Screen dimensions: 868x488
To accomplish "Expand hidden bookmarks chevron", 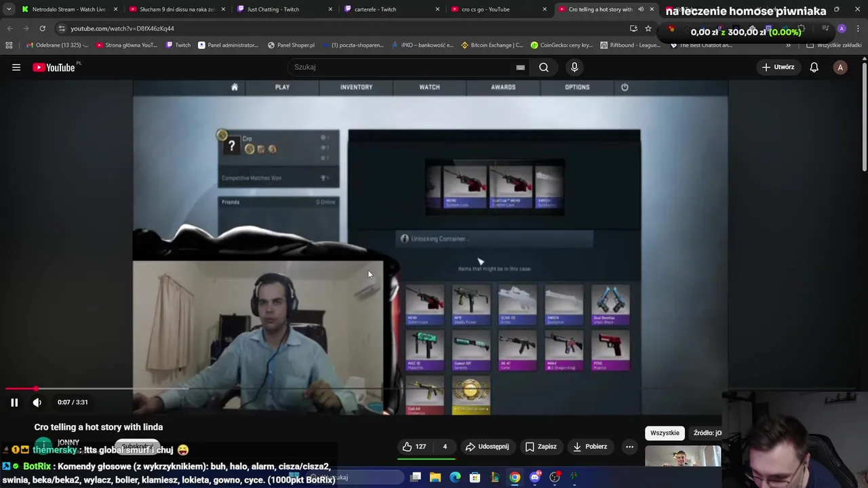I will [x=788, y=45].
